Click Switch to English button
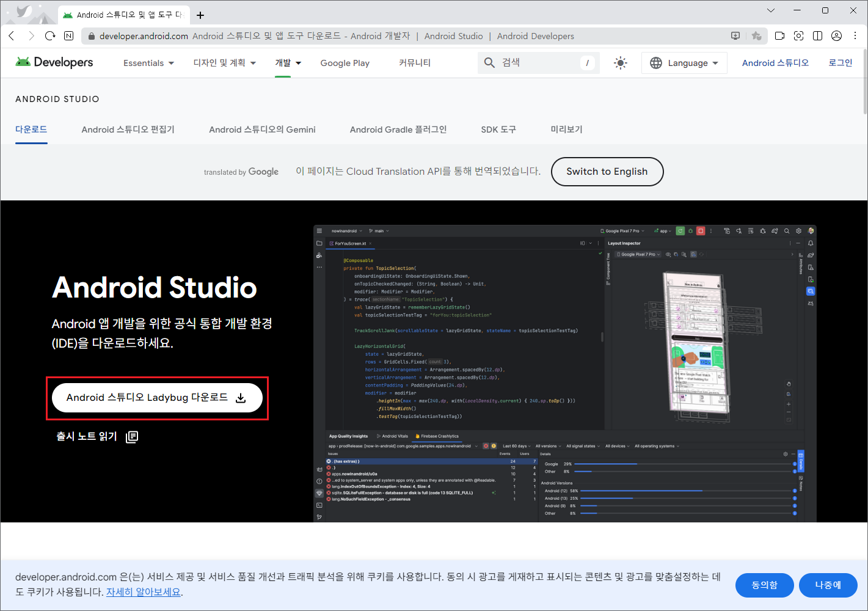The width and height of the screenshot is (868, 611). click(x=607, y=172)
